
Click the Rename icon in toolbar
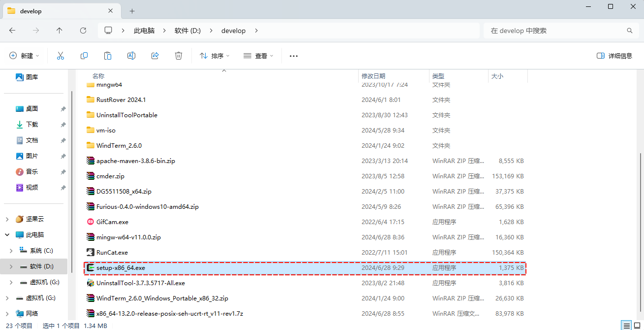pos(131,56)
